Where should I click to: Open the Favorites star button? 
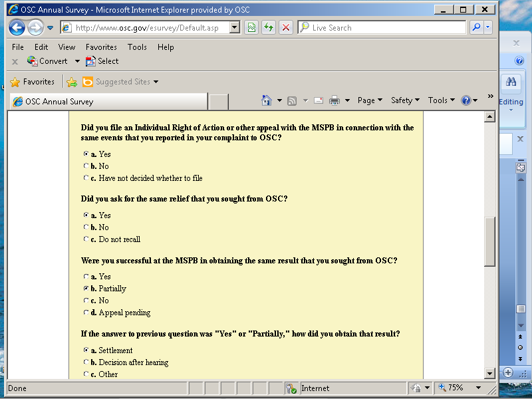(x=32, y=82)
